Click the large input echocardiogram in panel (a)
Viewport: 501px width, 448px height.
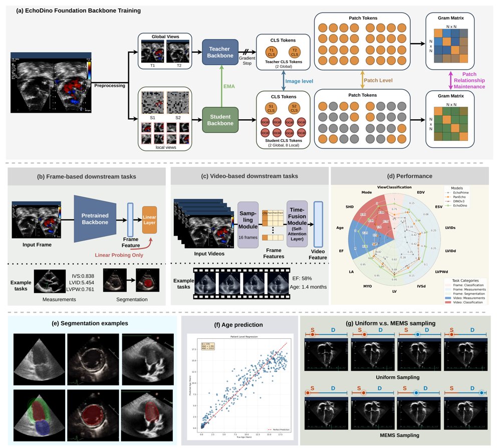(x=51, y=83)
